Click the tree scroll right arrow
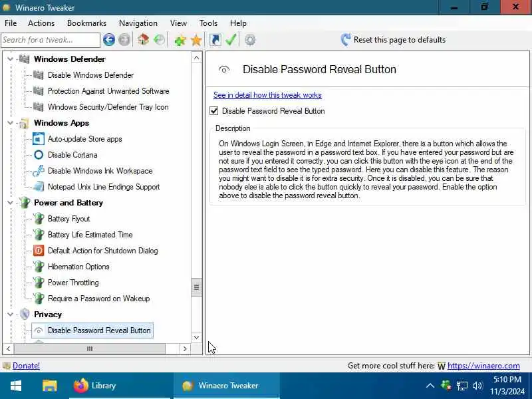Viewport: 532px width, 399px height. [185, 348]
